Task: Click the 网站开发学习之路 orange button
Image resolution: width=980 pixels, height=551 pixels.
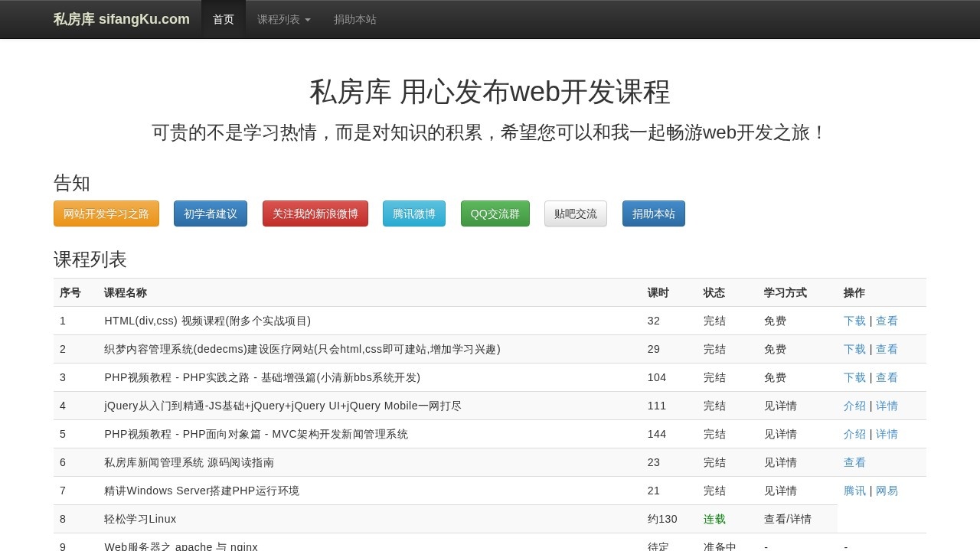Action: [106, 214]
